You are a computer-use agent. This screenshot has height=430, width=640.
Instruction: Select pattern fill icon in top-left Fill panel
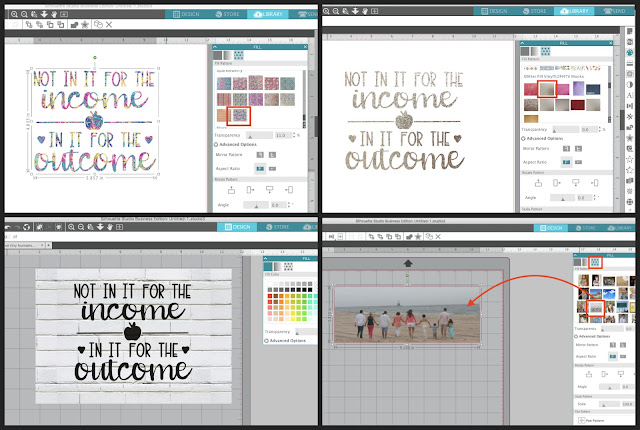tap(238, 55)
